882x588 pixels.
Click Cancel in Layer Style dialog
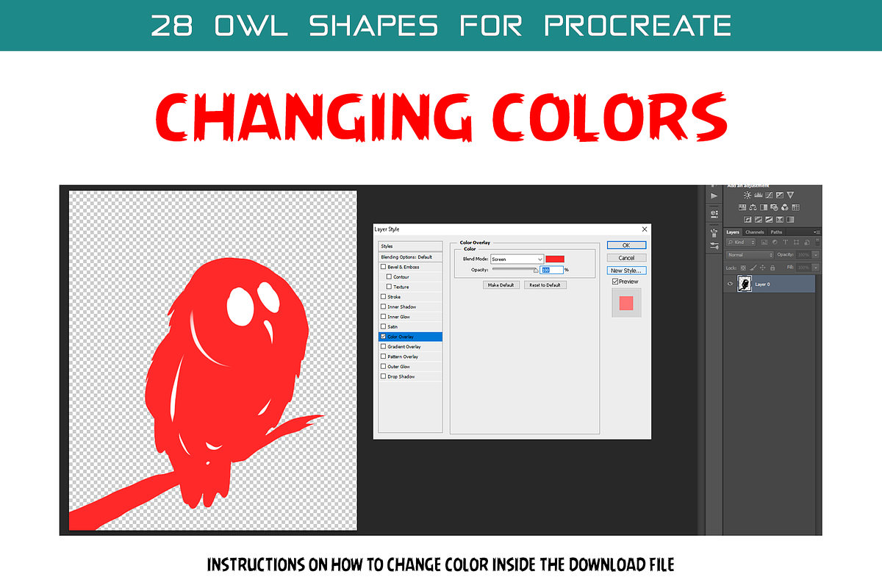pos(626,258)
